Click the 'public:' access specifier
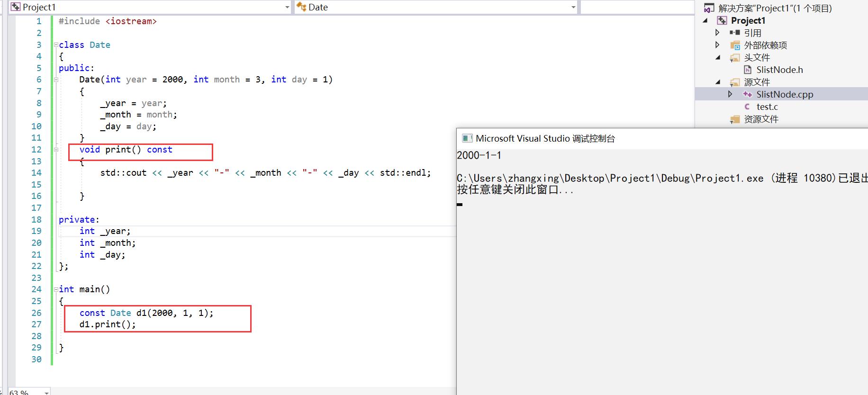Viewport: 868px width, 395px height. click(x=76, y=68)
